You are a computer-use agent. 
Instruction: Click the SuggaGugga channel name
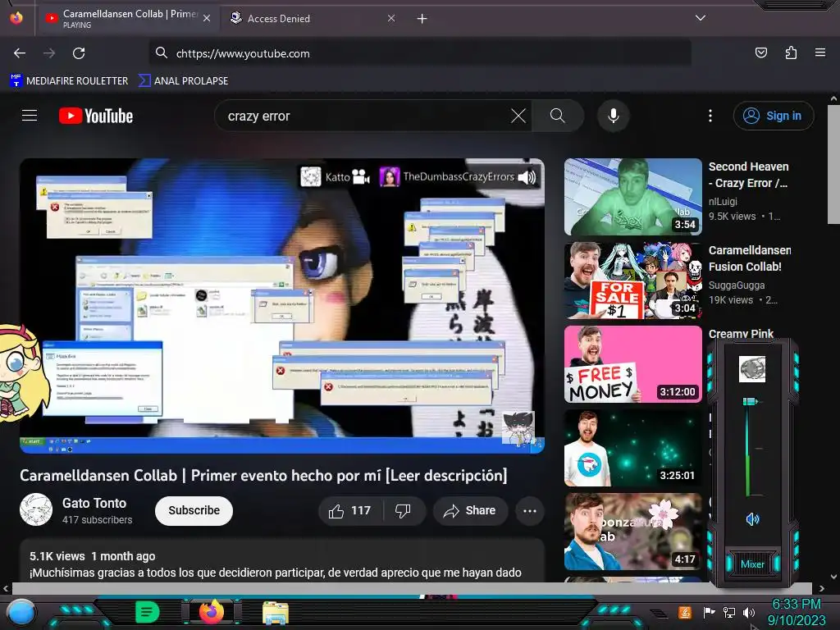pyautogui.click(x=737, y=285)
